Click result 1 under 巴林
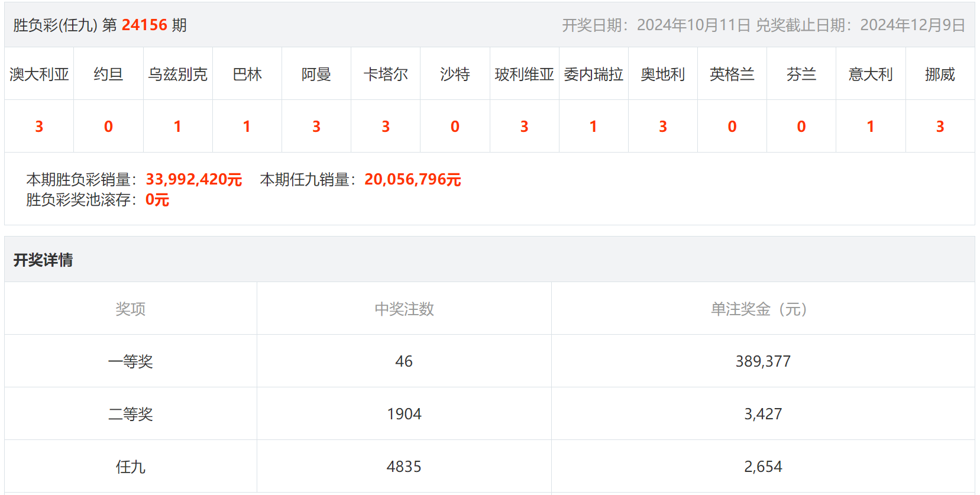This screenshot has width=980, height=495. point(247,127)
